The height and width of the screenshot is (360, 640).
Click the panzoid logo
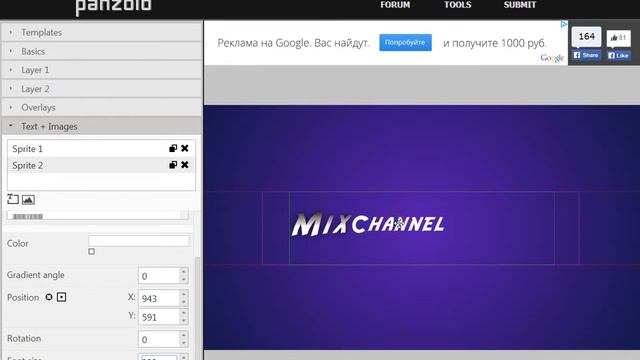coord(113,7)
